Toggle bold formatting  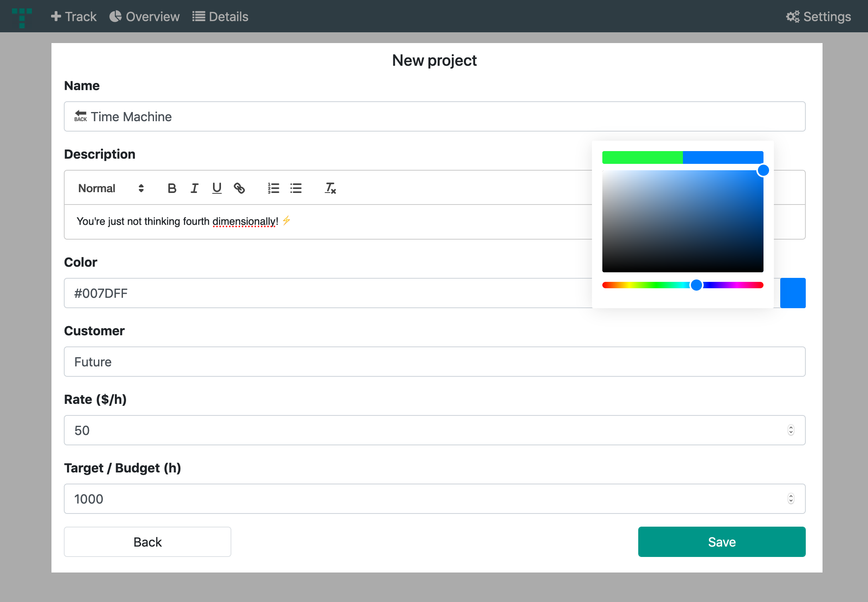click(x=172, y=188)
